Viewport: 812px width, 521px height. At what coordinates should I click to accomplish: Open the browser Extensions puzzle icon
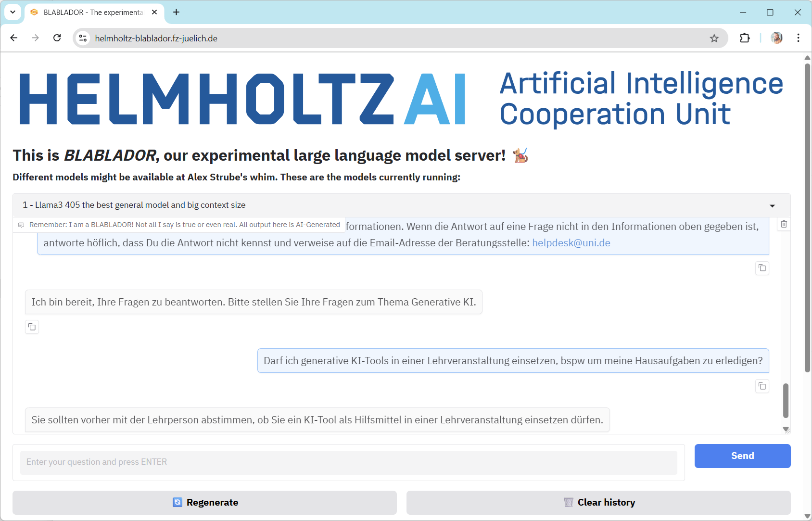pos(745,38)
